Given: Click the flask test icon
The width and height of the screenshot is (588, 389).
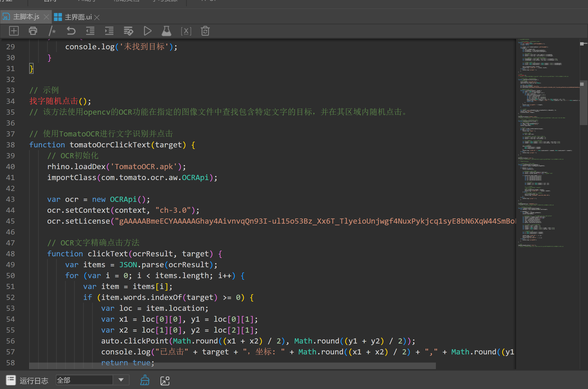Looking at the screenshot, I should [x=166, y=31].
